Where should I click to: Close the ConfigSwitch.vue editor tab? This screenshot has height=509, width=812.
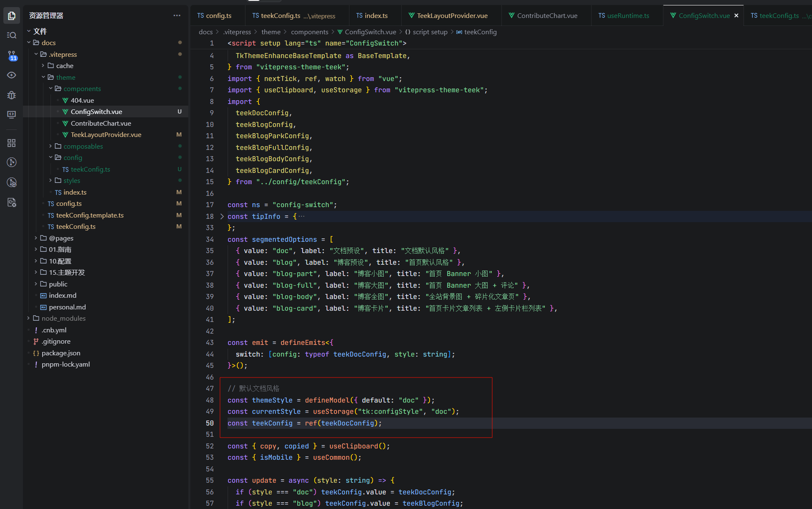(736, 15)
